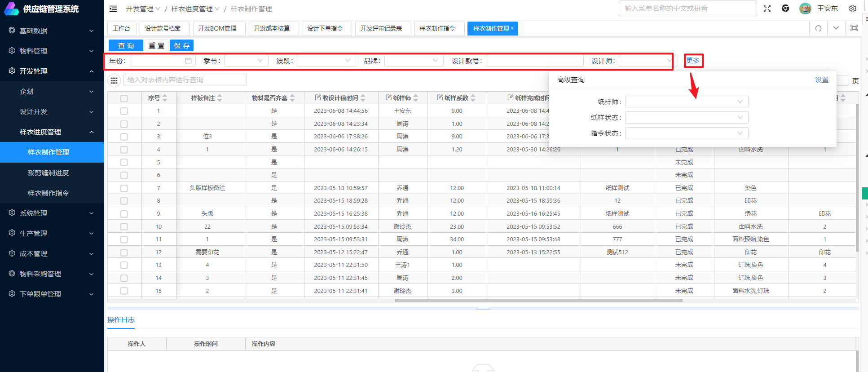Click the calendar icon in 年份 field
Screen dimensions: 868x372
click(188, 61)
